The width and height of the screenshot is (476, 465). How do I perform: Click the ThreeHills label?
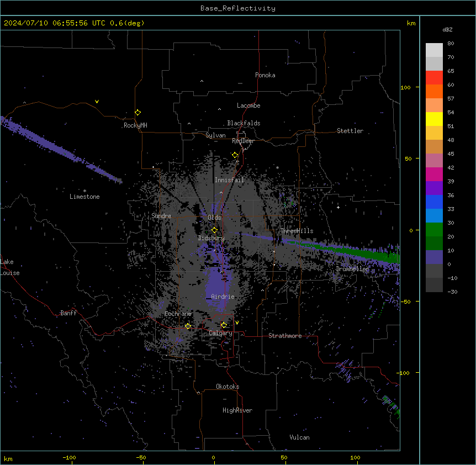pos(297,231)
